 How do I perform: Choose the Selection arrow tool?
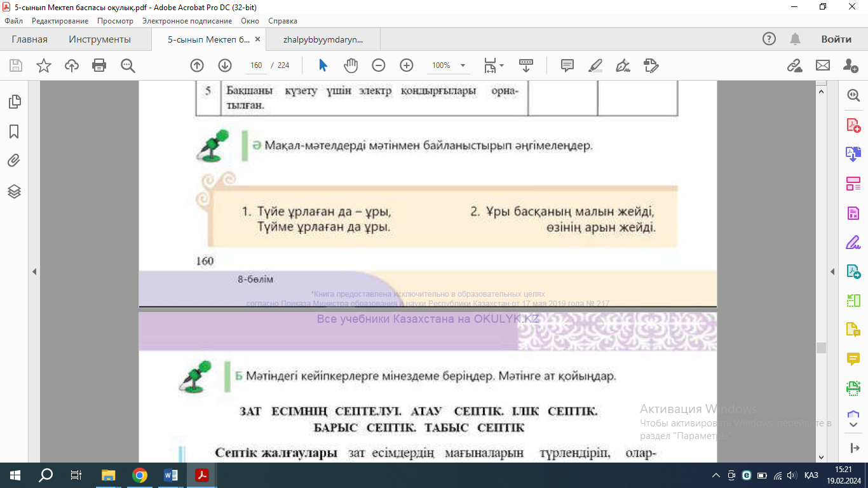(323, 65)
